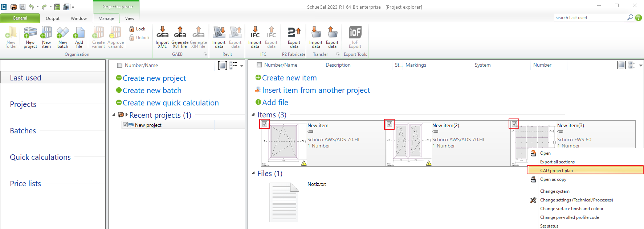Switch to the Output ribbon tab

click(53, 18)
